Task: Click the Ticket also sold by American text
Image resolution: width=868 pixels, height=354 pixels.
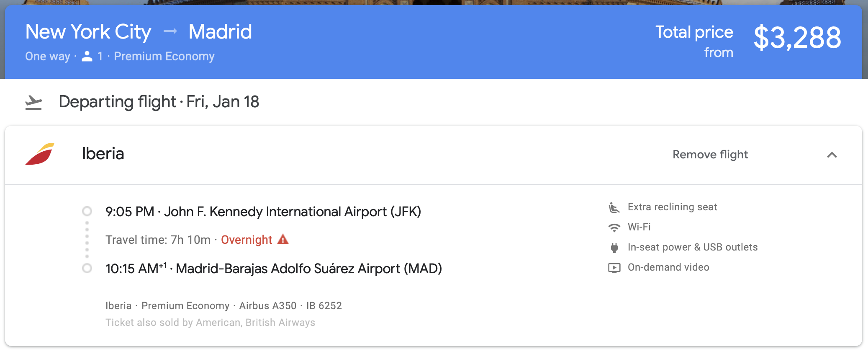Action: point(210,323)
